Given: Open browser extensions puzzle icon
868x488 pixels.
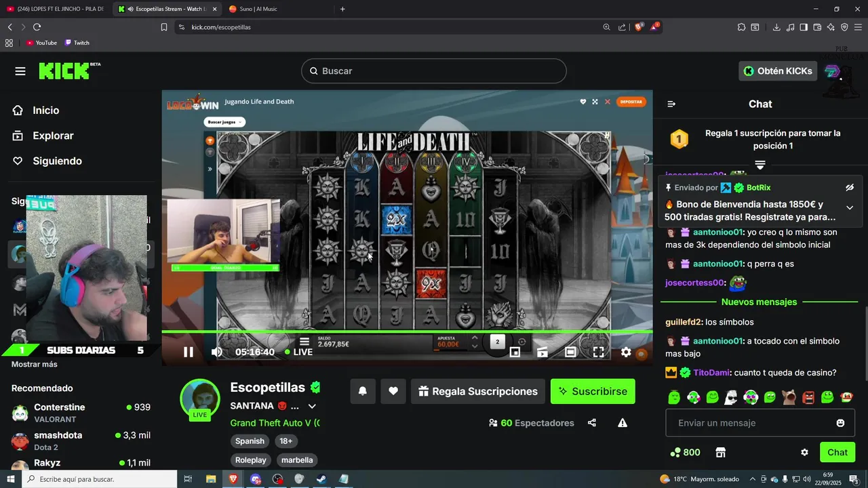Looking at the screenshot, I should pyautogui.click(x=742, y=27).
